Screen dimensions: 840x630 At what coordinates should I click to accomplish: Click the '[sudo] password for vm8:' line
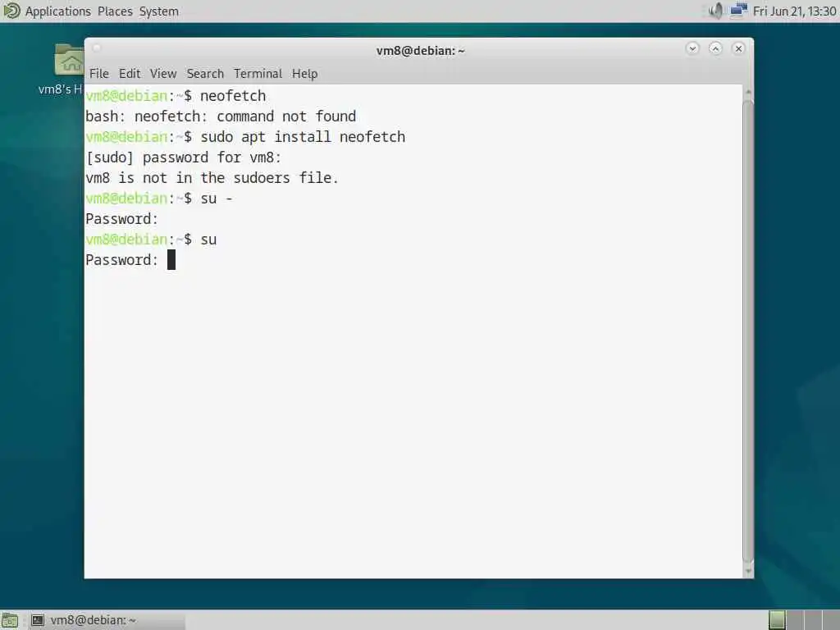183,157
